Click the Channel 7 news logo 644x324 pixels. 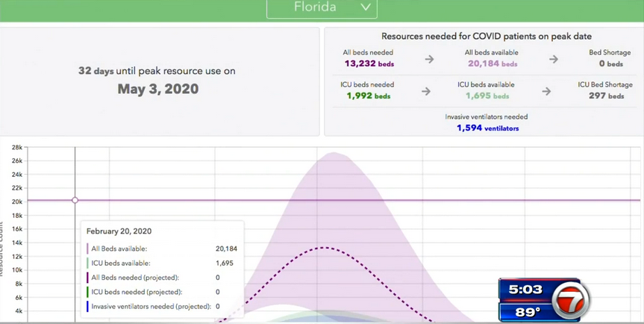pos(571,301)
